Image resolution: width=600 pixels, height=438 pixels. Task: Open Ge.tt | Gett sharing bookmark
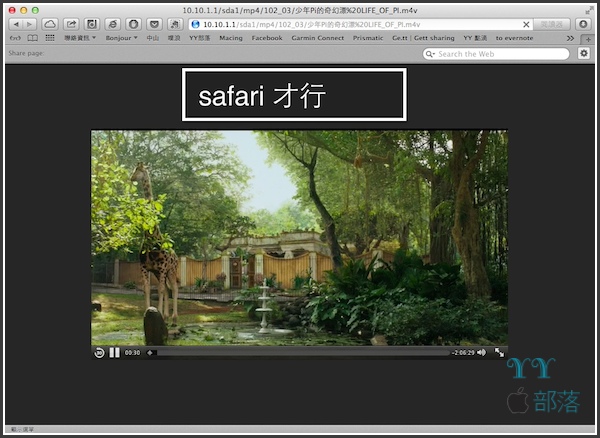click(423, 38)
